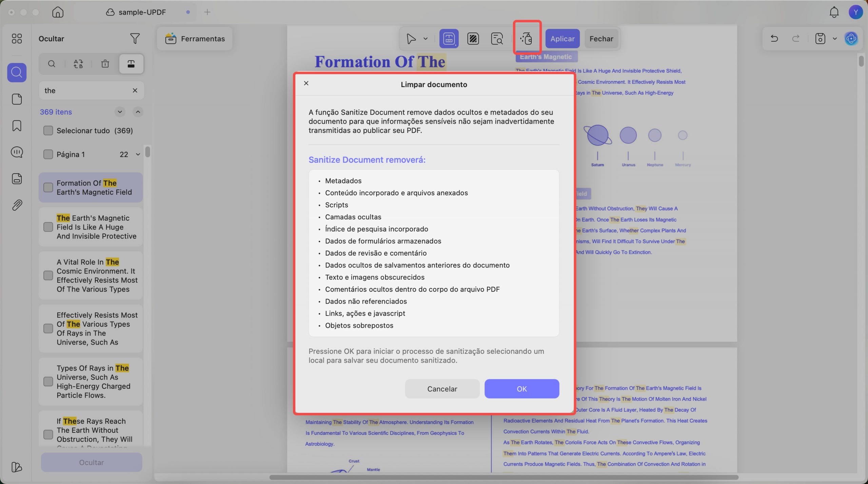868x484 pixels.
Task: Open a new tab with plus button
Action: click(x=207, y=12)
